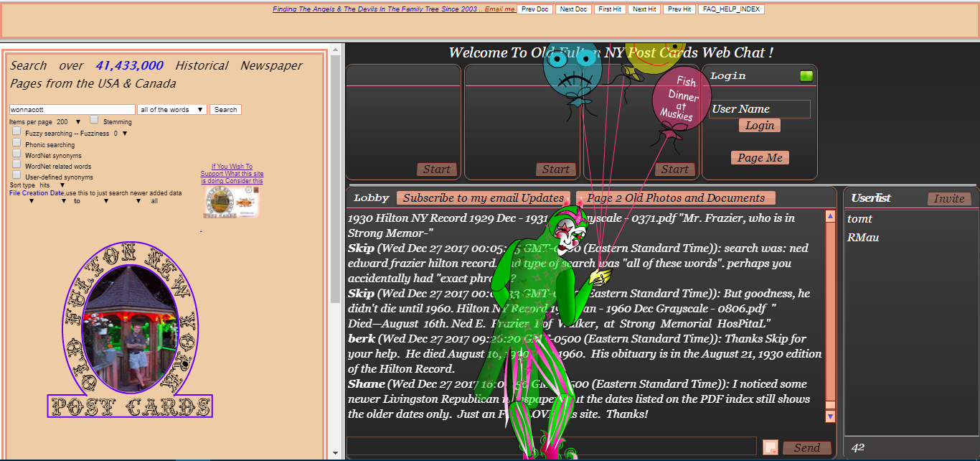Open the leftmost File Creation Date dropdown
980x461 pixels.
32,201
